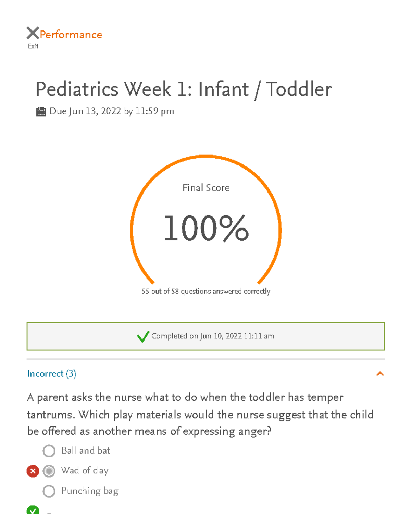
Task: Click the Pediatrics Week 1 title
Action: pos(184,89)
